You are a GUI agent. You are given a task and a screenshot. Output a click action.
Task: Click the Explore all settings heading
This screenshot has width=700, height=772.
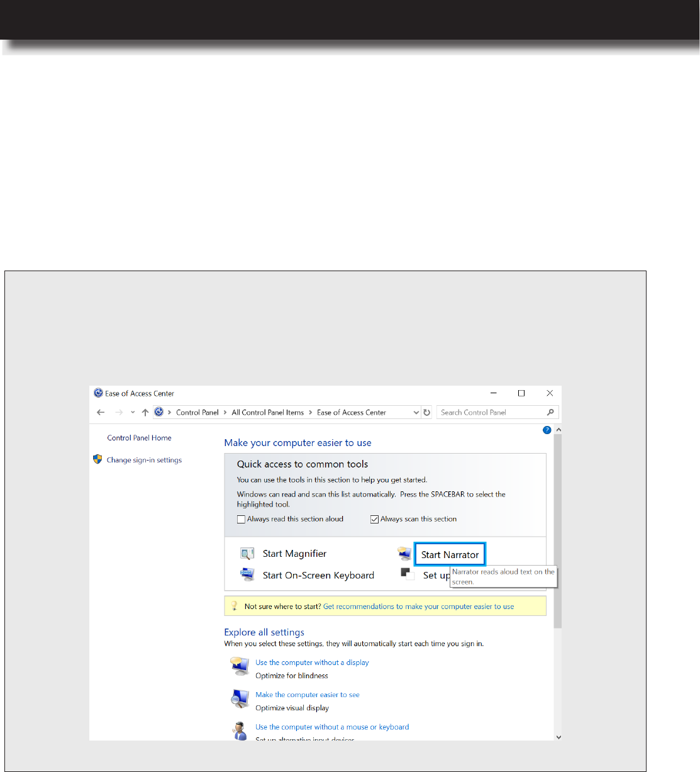pos(264,632)
